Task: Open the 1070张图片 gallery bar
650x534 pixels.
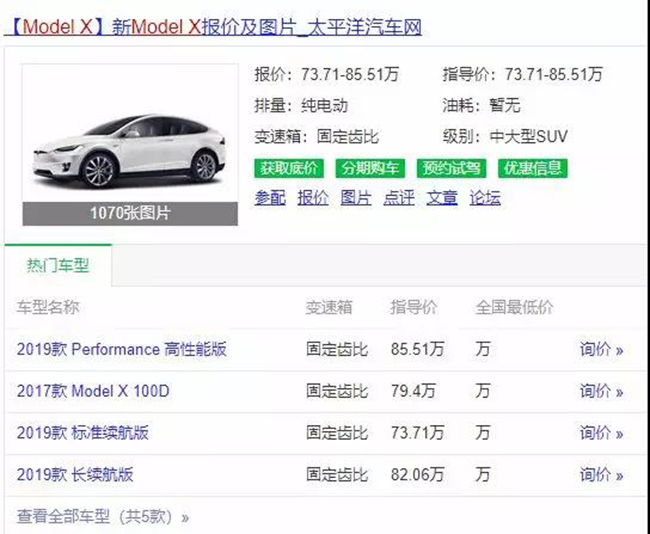Action: click(130, 214)
